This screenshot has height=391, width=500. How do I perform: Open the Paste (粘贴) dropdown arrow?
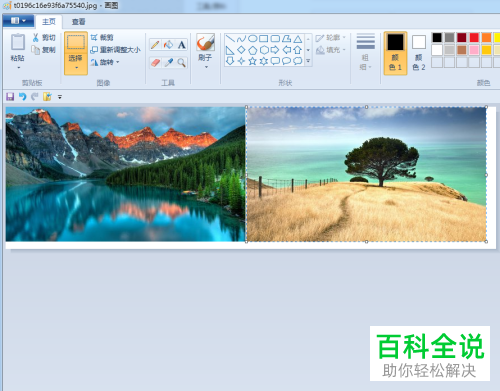tap(19, 68)
